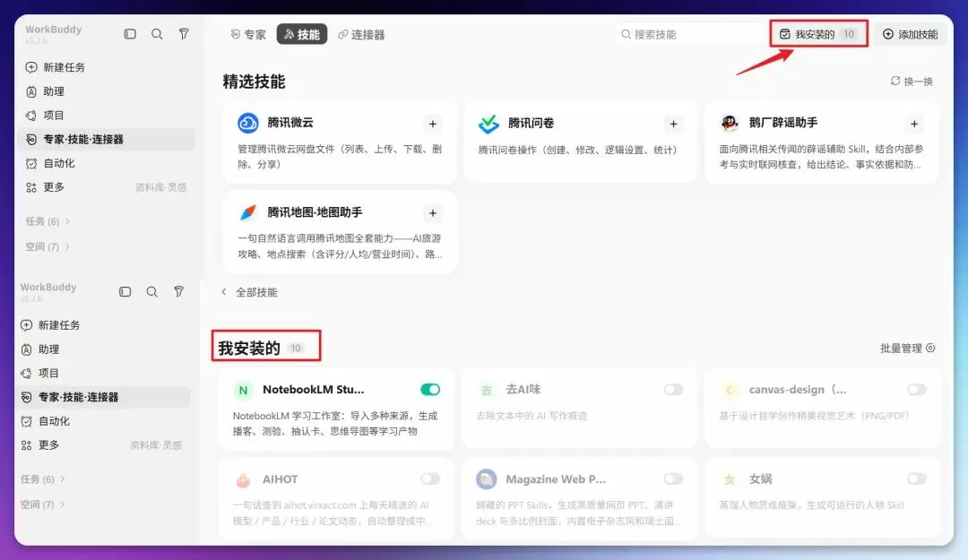The image size is (968, 560).
Task: Click the 添加技能 button
Action: tap(910, 34)
